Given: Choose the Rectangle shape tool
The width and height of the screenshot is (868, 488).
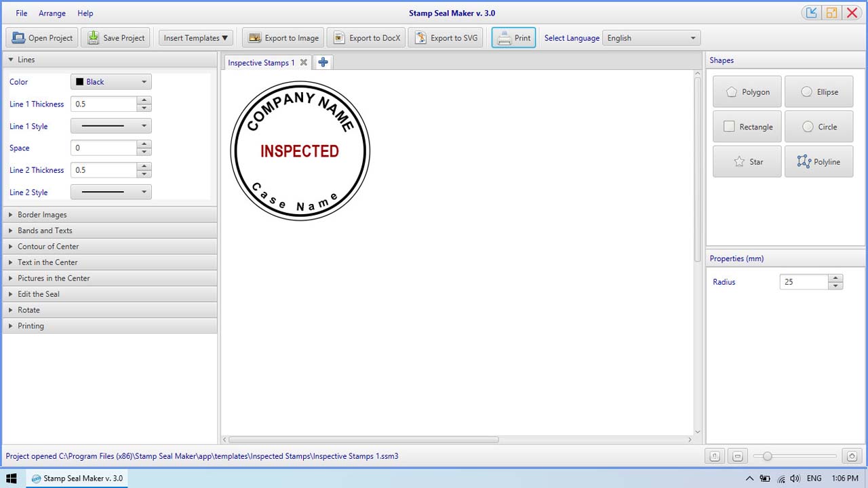Looking at the screenshot, I should tap(747, 127).
